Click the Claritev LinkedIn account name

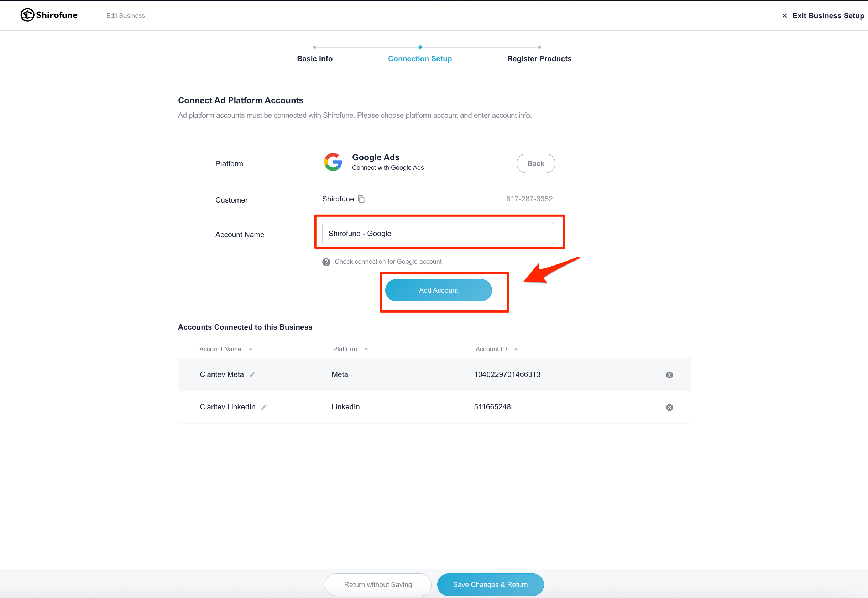pos(228,407)
